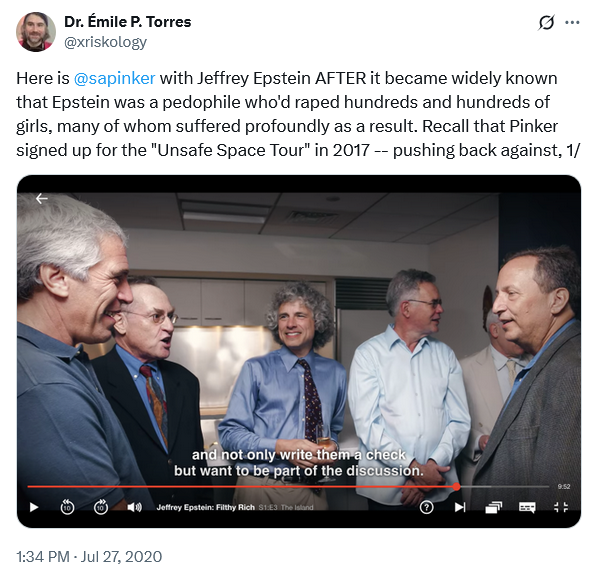Exit fullscreen with the collapse icon

[x=561, y=507]
